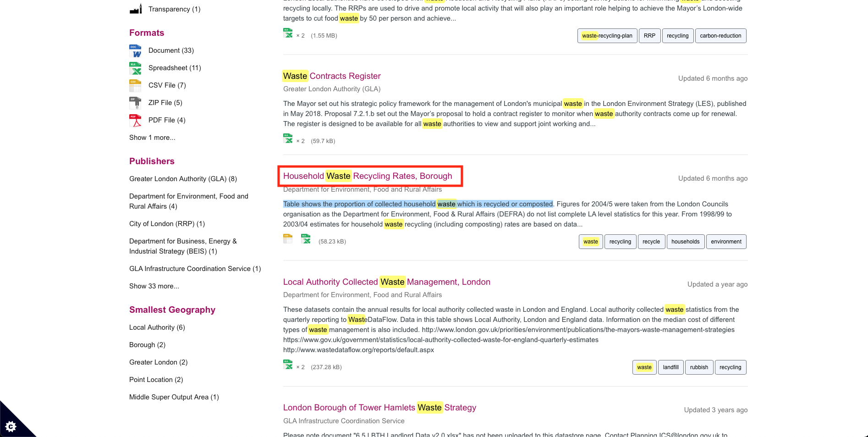Click the landfill tag

[670, 367]
